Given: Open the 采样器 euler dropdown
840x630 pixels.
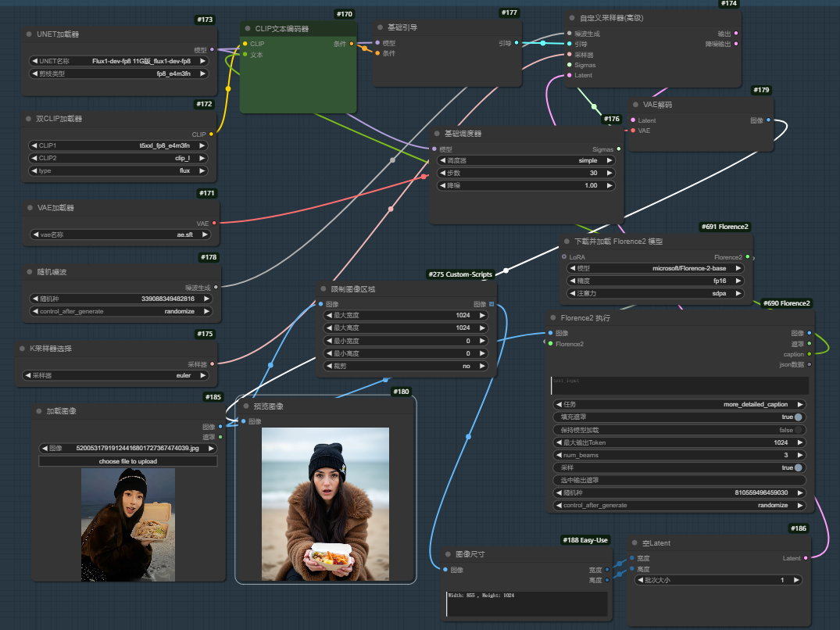Looking at the screenshot, I should pyautogui.click(x=119, y=375).
